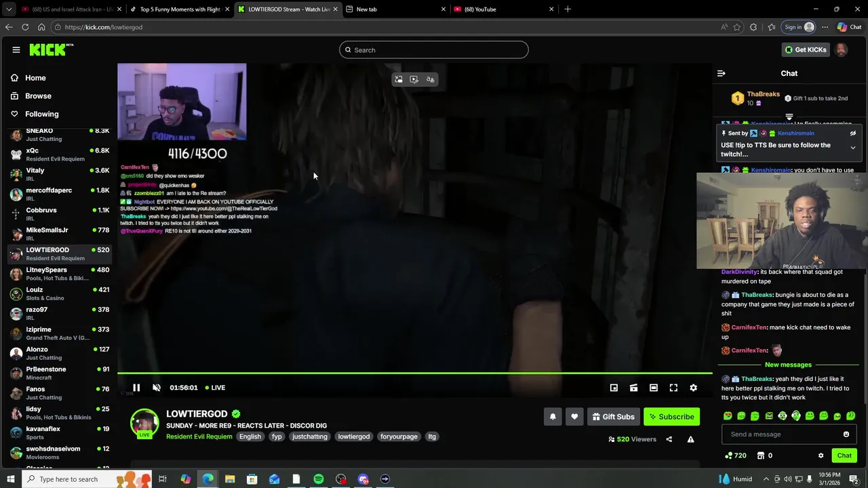This screenshot has width=868, height=488.
Task: Click the first video overlay toolbar icon
Action: (399, 79)
